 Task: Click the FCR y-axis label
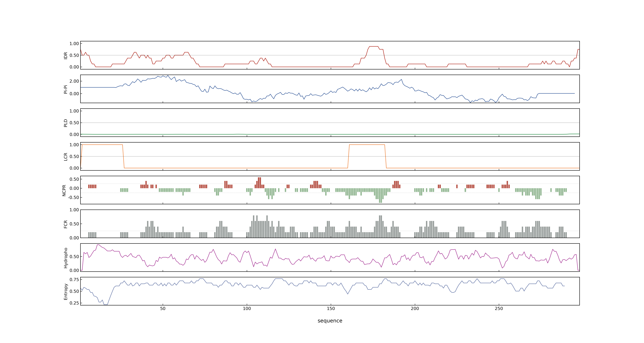pos(66,224)
